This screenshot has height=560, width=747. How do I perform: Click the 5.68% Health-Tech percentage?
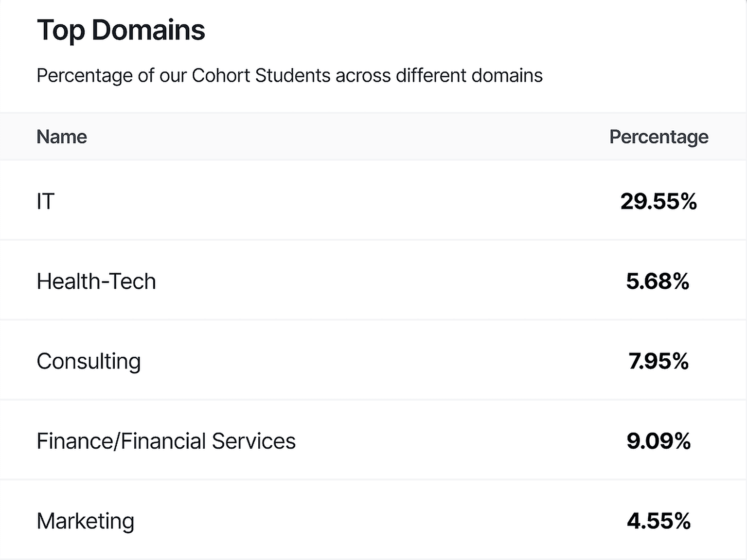pos(658,281)
